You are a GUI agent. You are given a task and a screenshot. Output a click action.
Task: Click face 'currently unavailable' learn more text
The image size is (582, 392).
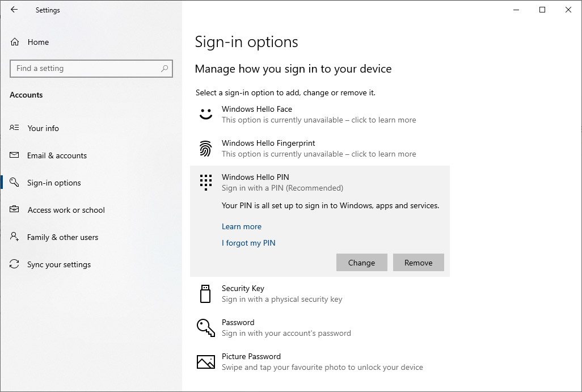pyautogui.click(x=318, y=120)
